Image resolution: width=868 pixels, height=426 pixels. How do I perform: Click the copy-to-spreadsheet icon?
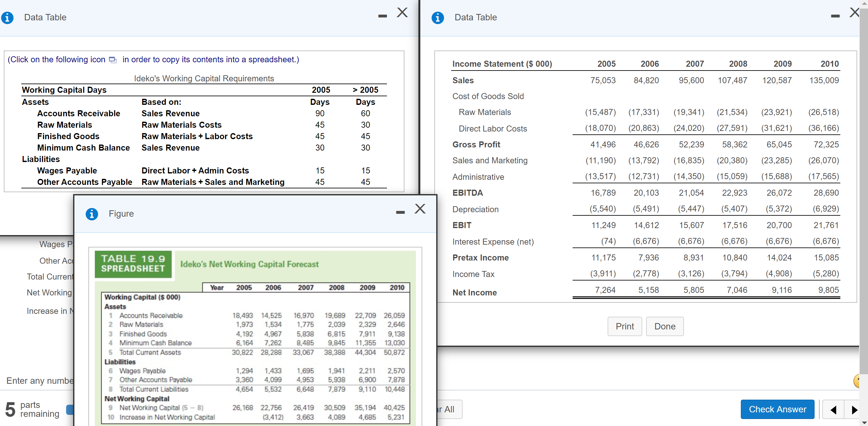[113, 60]
